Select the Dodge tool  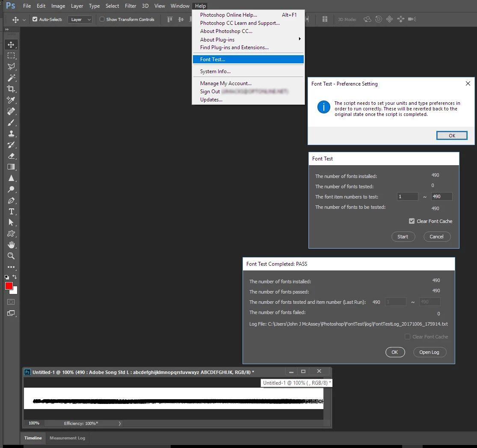11,189
